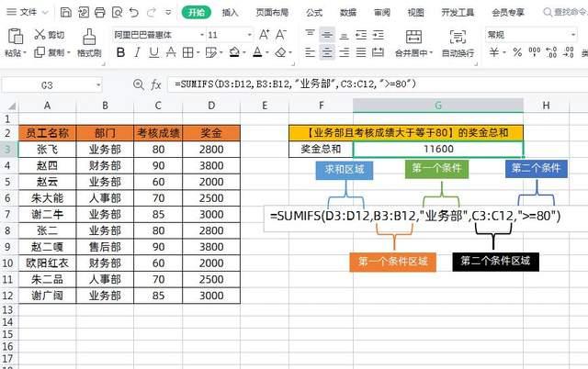
Task: Switch to the 插入 (Insert) tab
Action: click(x=230, y=13)
